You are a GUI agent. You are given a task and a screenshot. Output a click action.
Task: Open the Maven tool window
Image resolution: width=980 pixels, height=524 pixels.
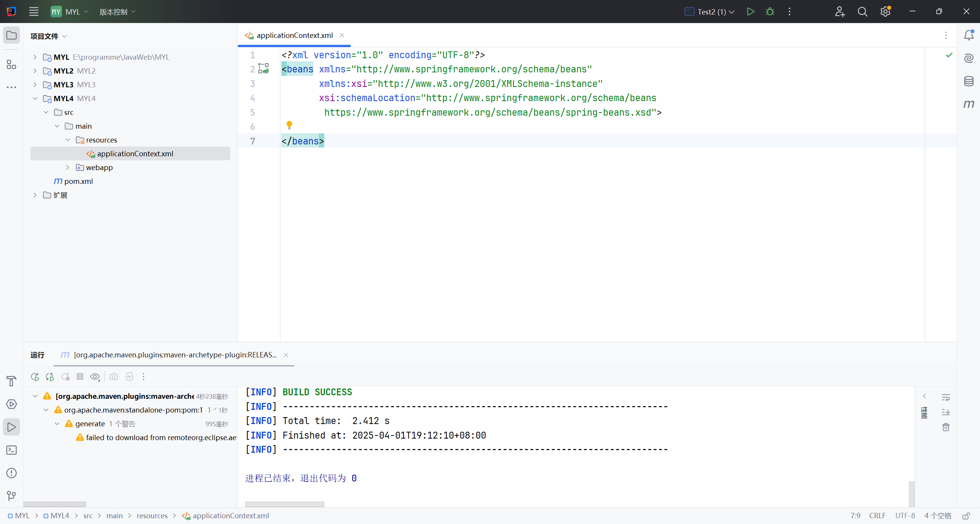tap(969, 104)
